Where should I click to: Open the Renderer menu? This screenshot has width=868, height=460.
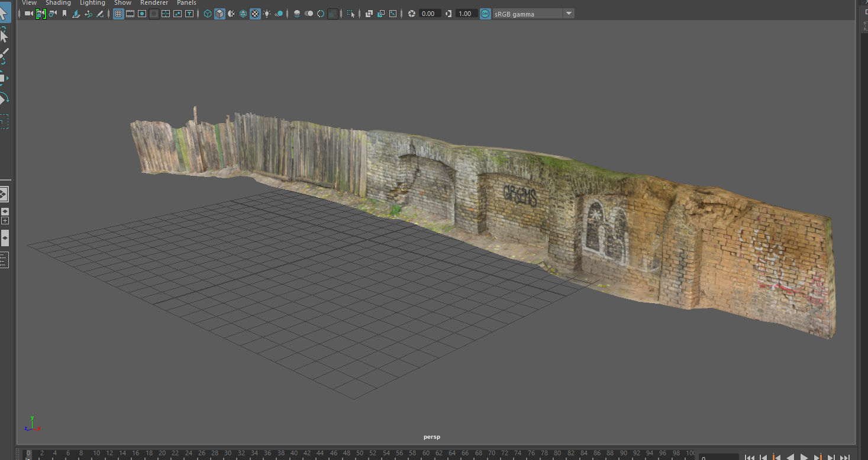point(154,3)
